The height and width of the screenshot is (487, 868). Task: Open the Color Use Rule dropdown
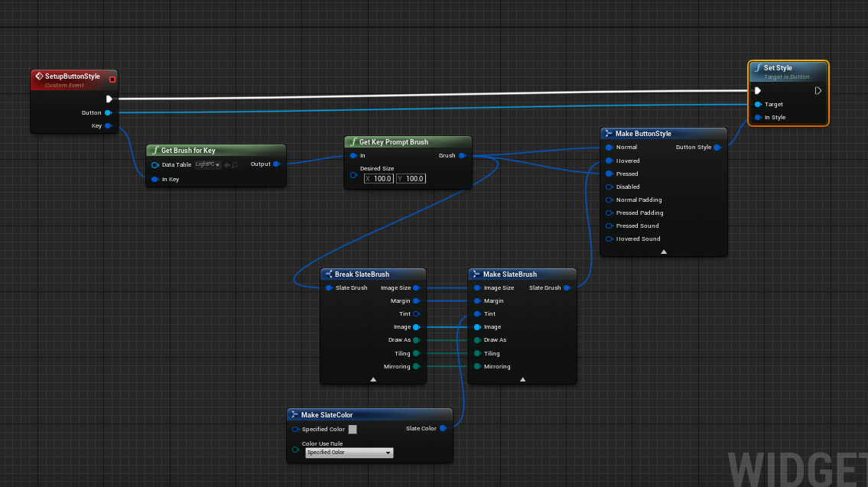pos(349,453)
